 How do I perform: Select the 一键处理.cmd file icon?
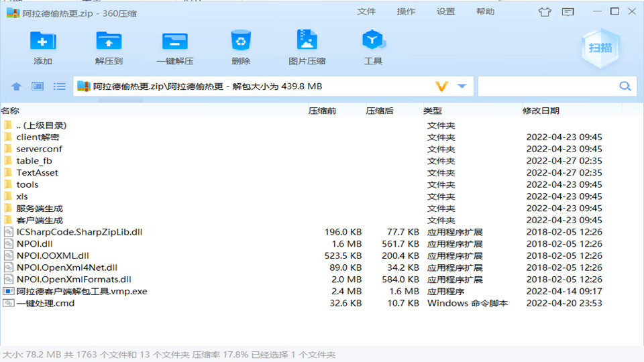click(x=9, y=303)
